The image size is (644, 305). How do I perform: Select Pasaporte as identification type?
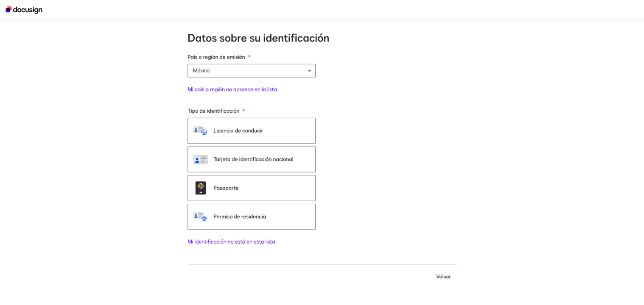tap(252, 188)
